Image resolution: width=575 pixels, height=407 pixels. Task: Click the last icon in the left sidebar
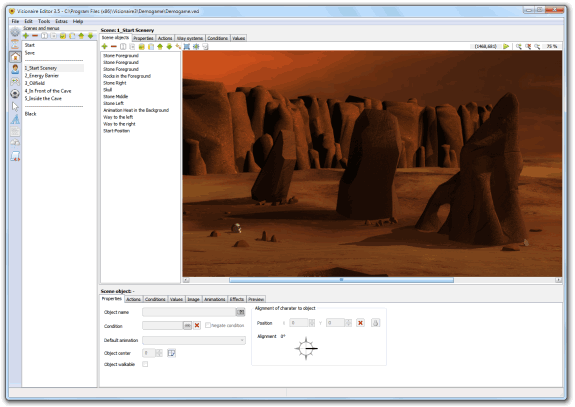pyautogui.click(x=15, y=156)
